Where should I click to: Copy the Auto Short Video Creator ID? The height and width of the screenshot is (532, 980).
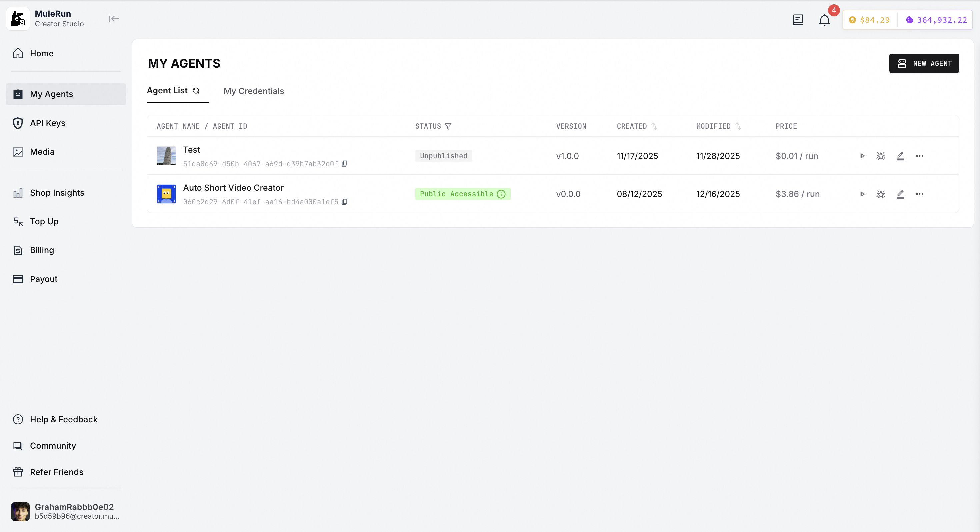[344, 202]
